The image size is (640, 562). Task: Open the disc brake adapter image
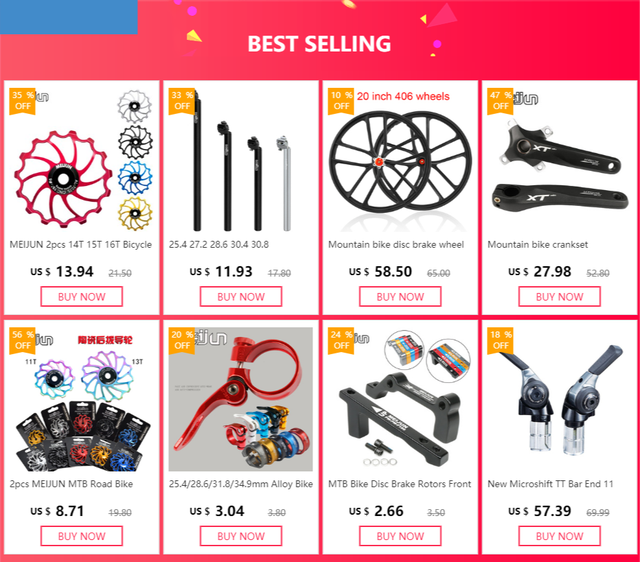(400, 399)
